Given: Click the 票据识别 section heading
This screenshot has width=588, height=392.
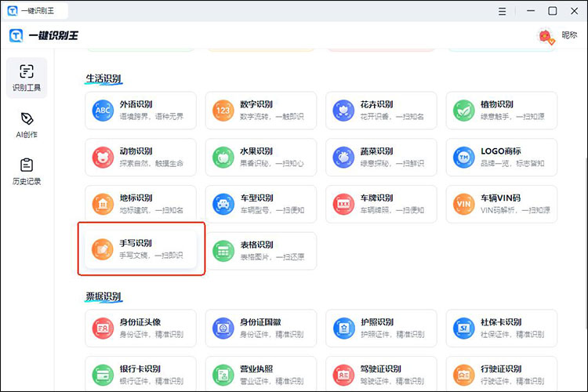Looking at the screenshot, I should coord(103,296).
